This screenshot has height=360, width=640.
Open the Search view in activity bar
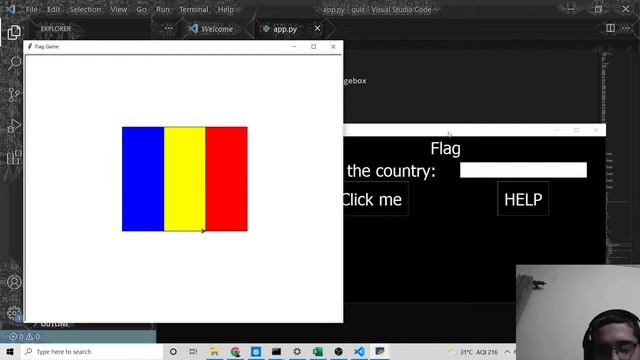click(x=14, y=63)
